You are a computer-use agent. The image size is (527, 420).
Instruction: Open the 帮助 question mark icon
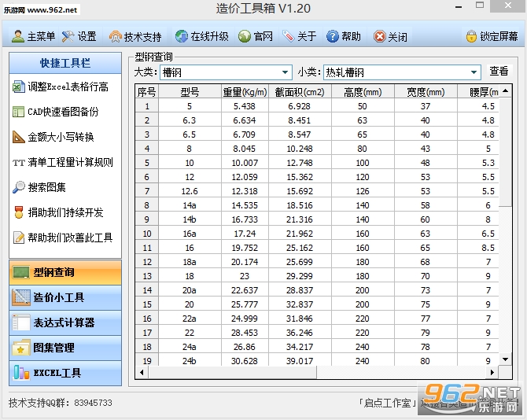pos(333,36)
